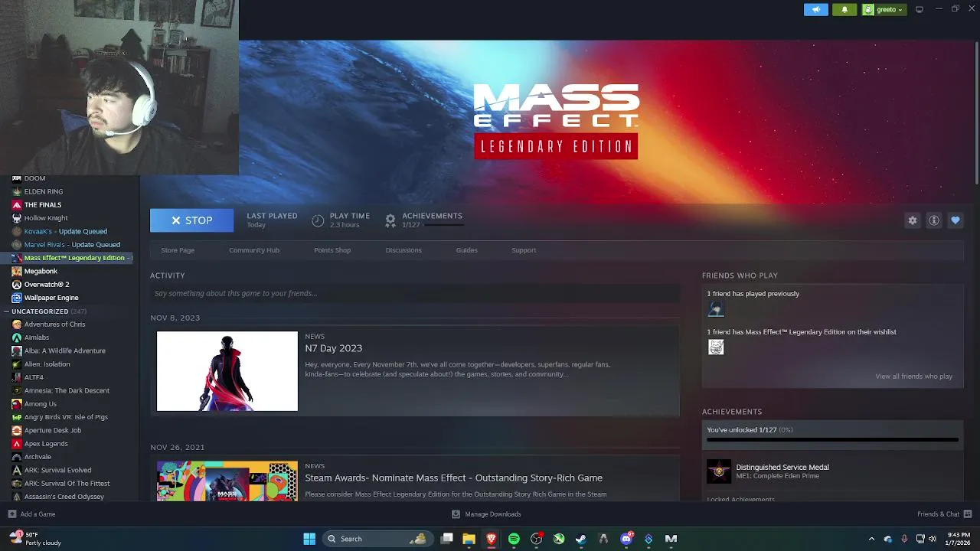Screen dimensions: 980x551
Task: Open Windows Start menu
Action: [309, 539]
